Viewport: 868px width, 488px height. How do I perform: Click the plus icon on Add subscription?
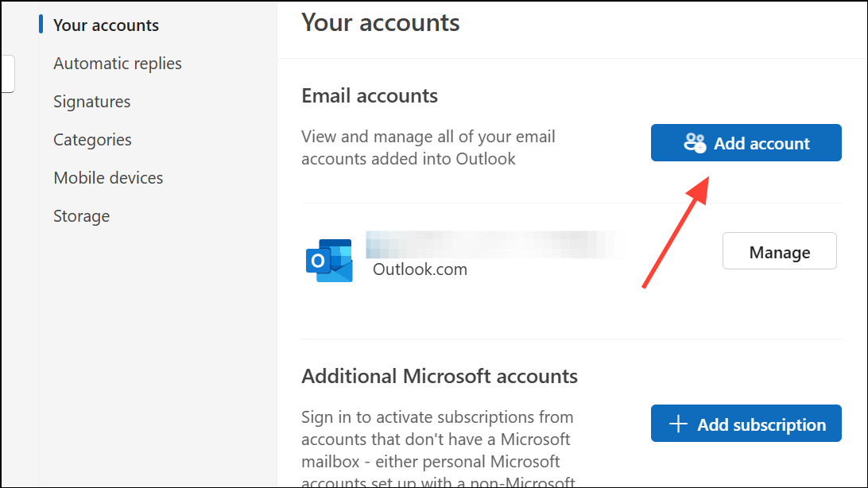click(678, 424)
